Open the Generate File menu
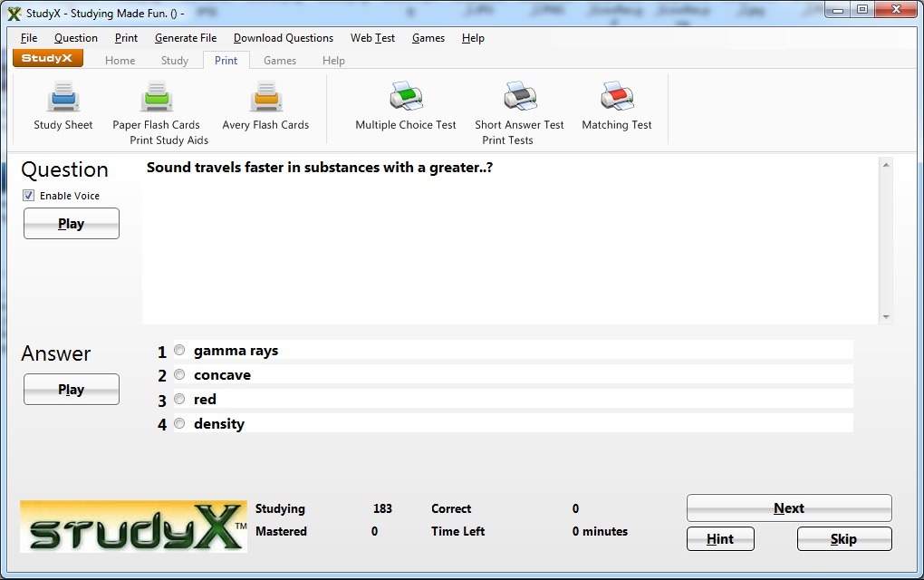Viewport: 924px width, 580px height. tap(186, 38)
